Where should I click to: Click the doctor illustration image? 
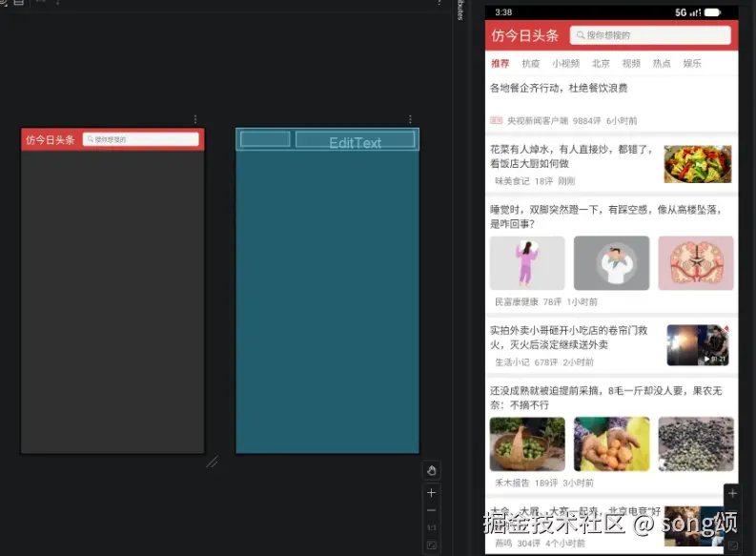click(611, 263)
